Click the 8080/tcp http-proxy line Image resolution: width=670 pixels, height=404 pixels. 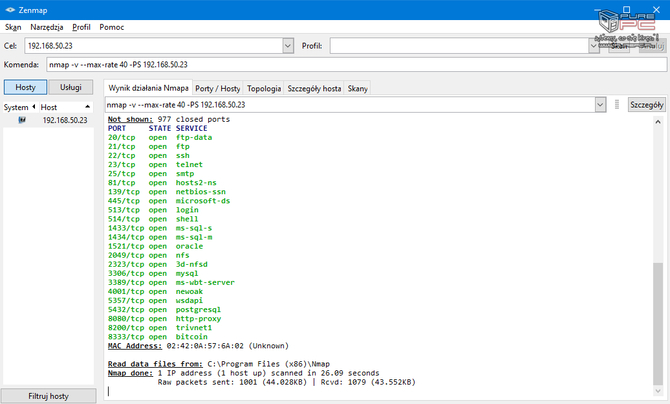click(x=165, y=318)
